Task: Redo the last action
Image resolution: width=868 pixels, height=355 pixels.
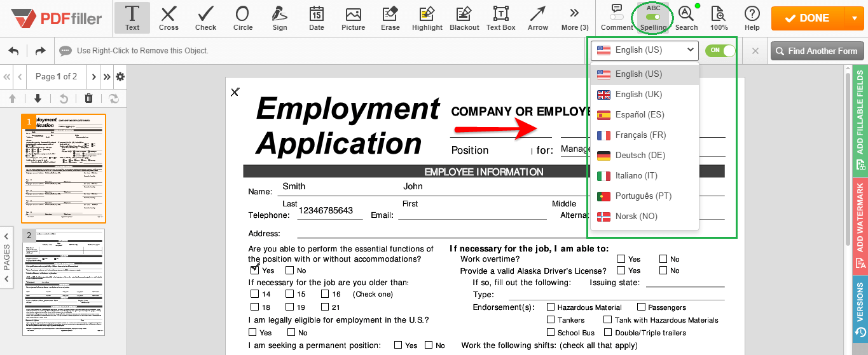Action: [40, 51]
